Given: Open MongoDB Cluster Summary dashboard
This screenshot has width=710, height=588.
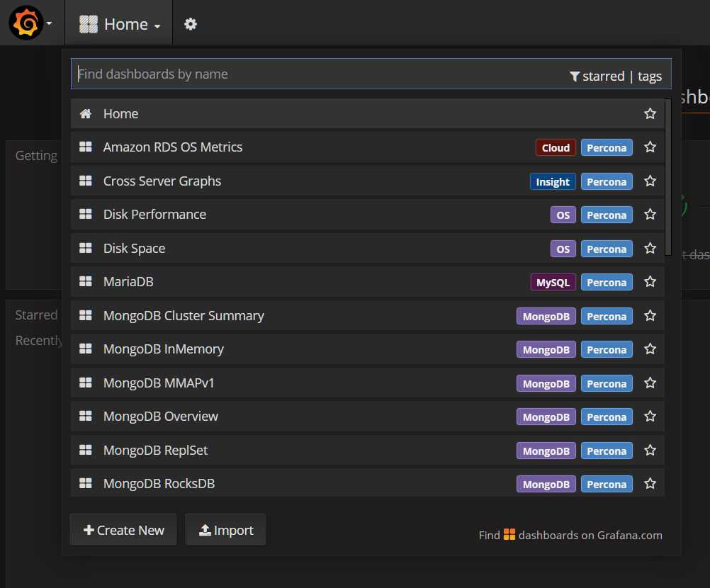Looking at the screenshot, I should click(x=368, y=315).
